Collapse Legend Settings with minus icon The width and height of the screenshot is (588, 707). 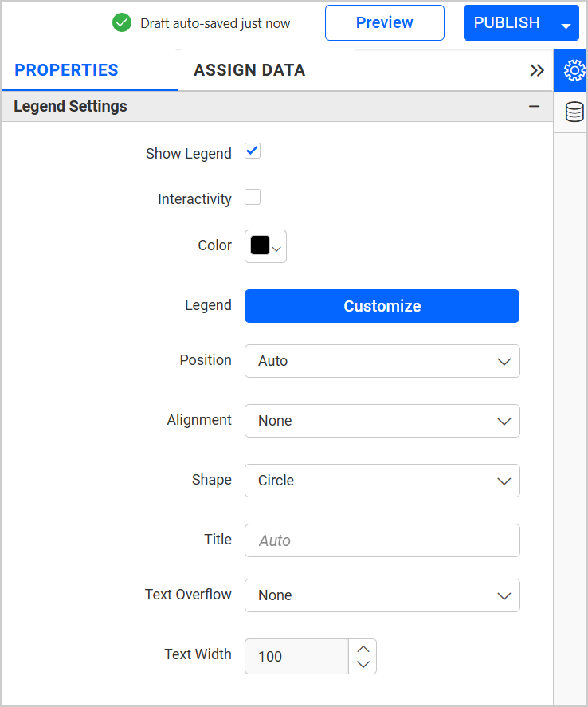coord(534,107)
